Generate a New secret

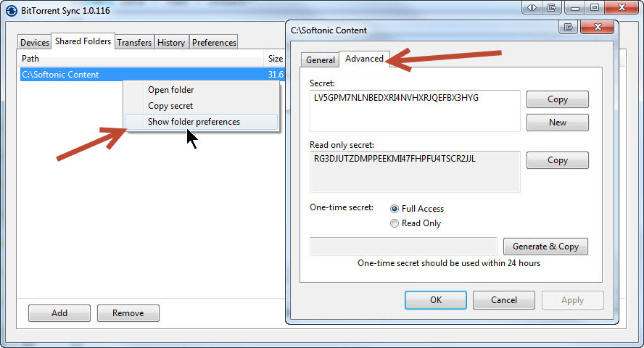coord(558,123)
